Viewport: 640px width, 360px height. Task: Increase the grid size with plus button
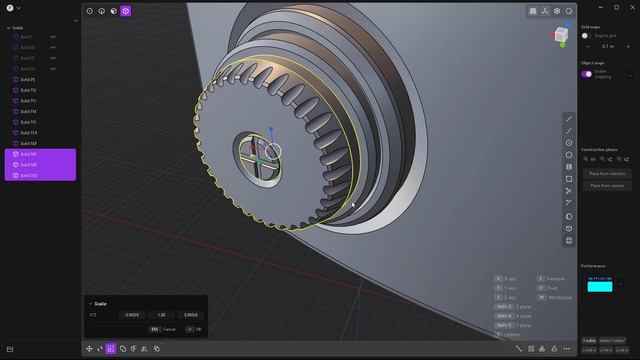point(628,47)
